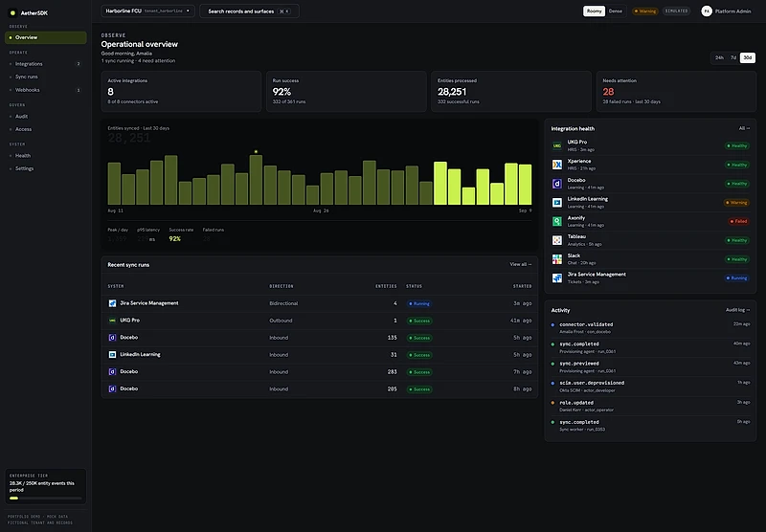Viewport: 766px width, 532px height.
Task: Click Jira Service Management icon in Integration health
Action: click(x=557, y=277)
